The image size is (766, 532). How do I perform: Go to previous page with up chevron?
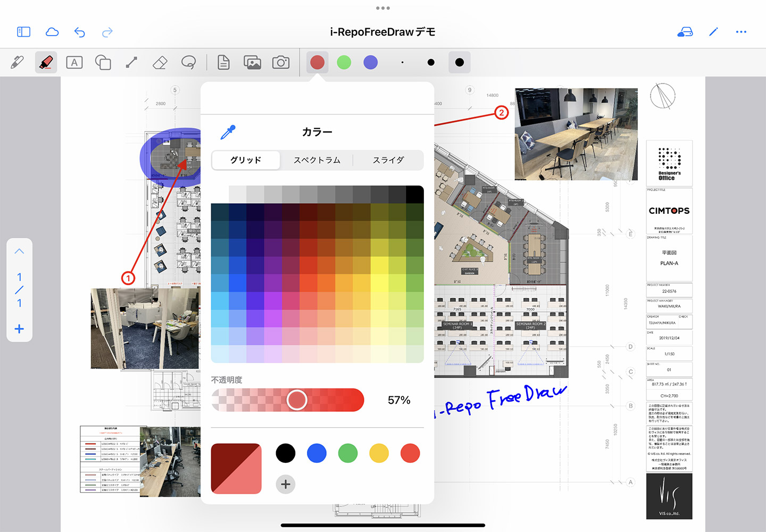pos(20,251)
